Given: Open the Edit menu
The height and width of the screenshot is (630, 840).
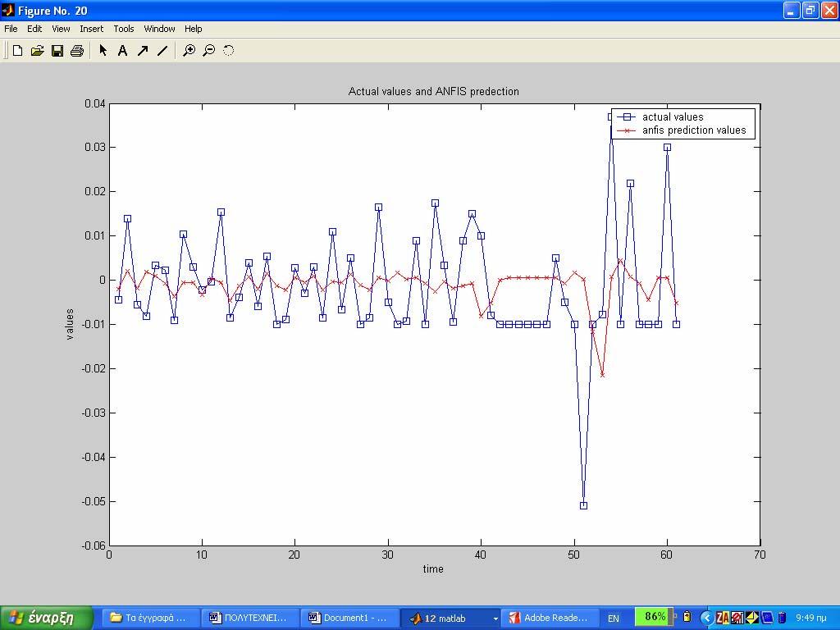Looking at the screenshot, I should point(34,29).
